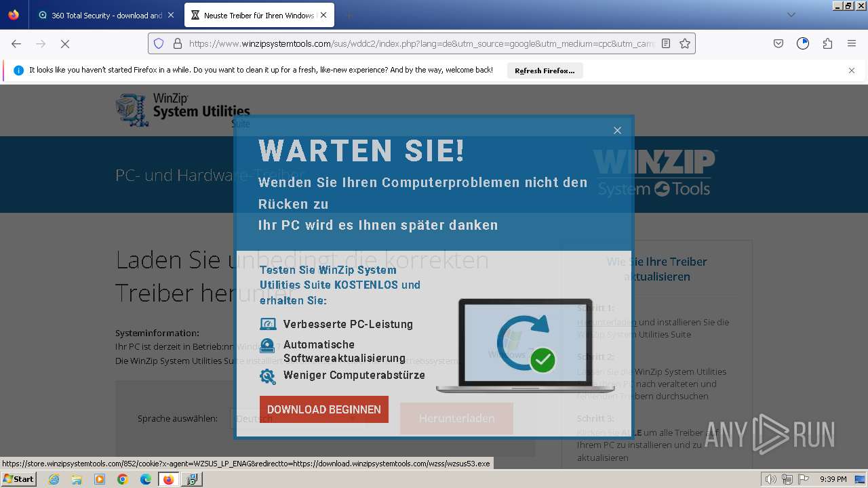Viewport: 868px width, 488px height.
Task: Click the network tray icon
Action: pos(787,479)
